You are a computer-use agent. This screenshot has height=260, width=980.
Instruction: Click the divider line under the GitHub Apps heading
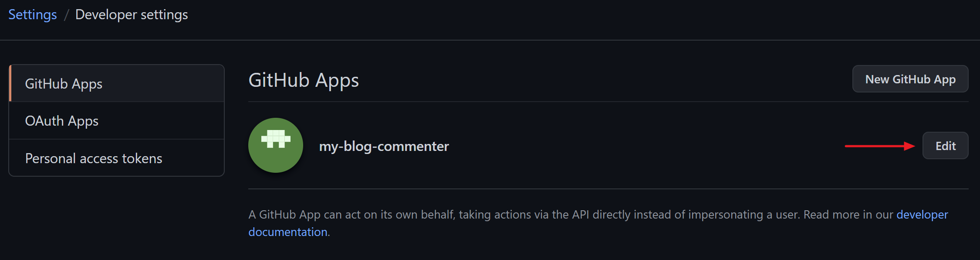click(608, 102)
